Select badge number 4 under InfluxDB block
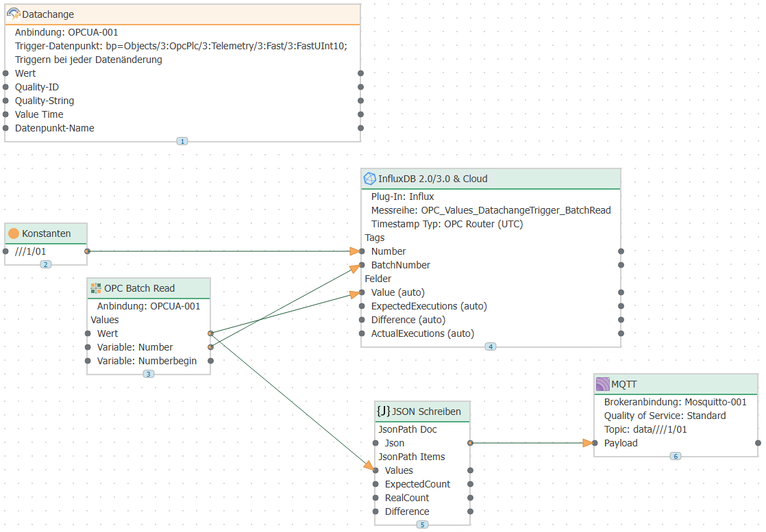 tap(491, 346)
